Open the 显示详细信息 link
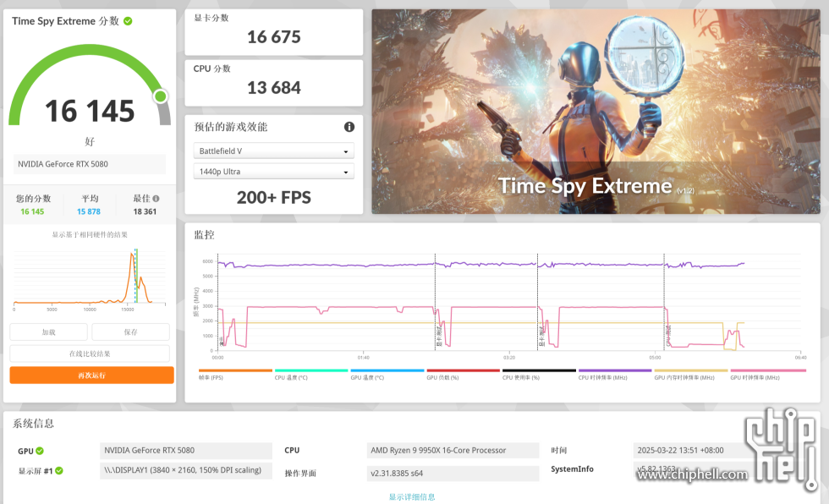 click(412, 496)
